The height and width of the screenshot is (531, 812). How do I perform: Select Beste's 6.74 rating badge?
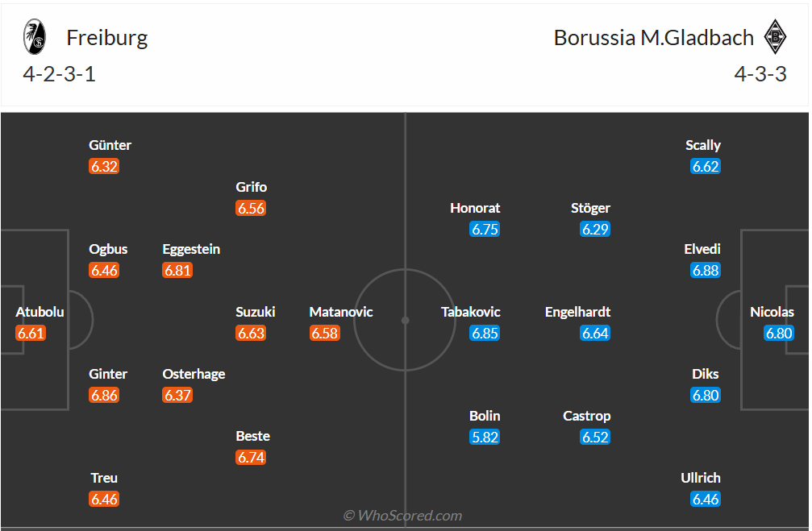(251, 457)
